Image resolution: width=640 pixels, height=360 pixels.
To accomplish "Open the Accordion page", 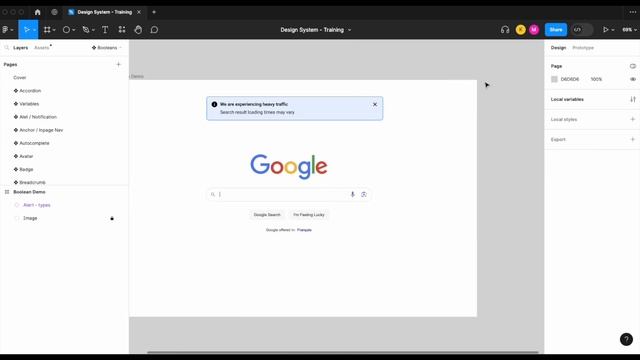I will point(30,91).
